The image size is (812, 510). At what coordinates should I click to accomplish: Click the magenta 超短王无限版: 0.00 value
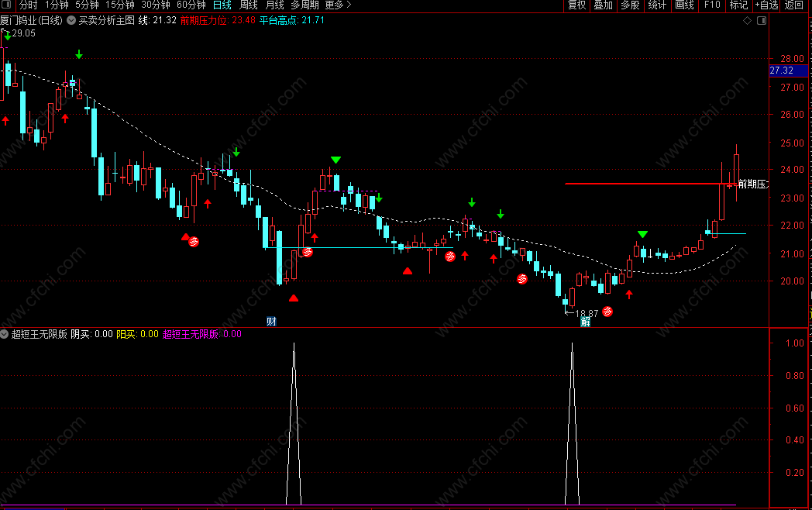coord(202,334)
